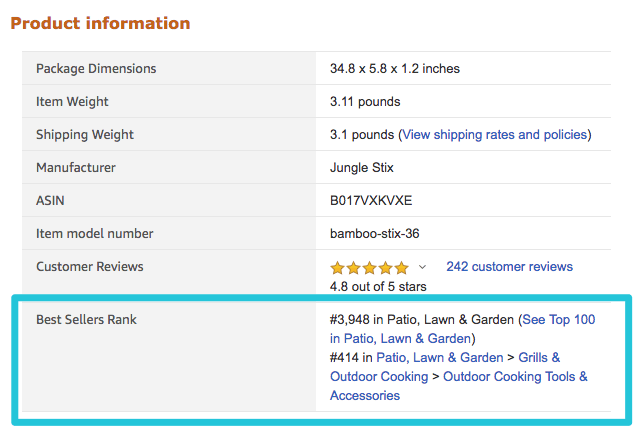The image size is (634, 439).
Task: Click the ASIN value B017VXKVXE
Action: click(x=371, y=201)
